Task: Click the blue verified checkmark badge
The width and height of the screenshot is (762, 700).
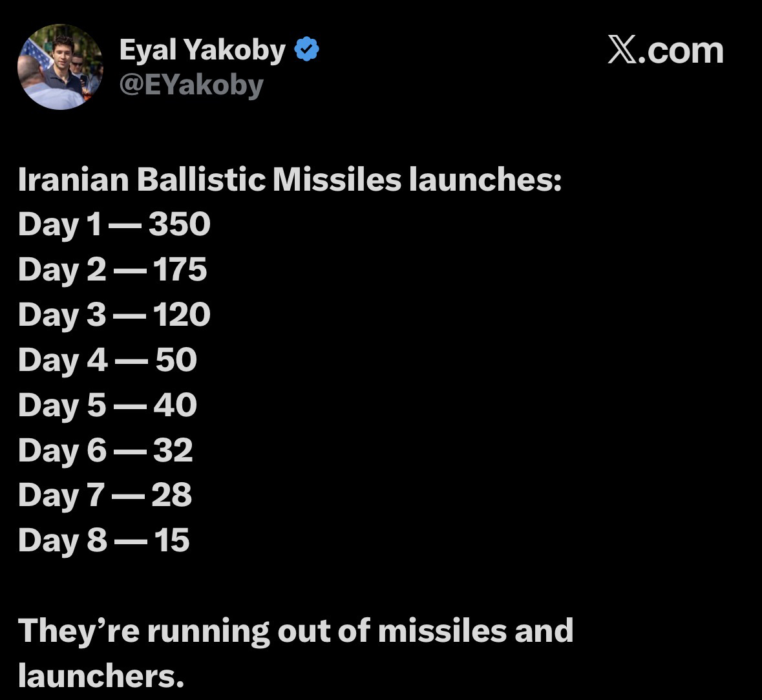Action: point(307,50)
